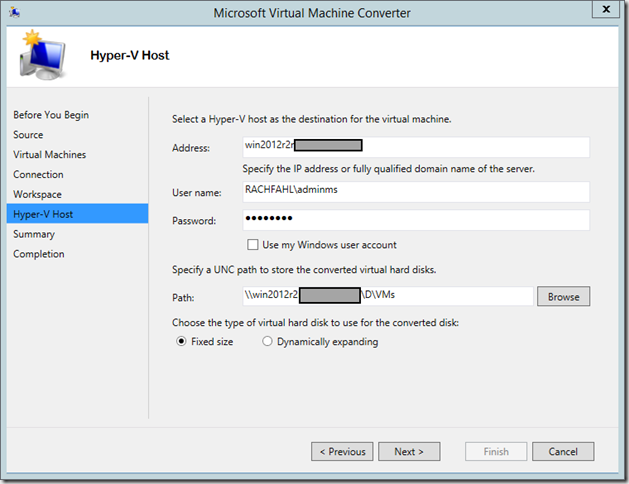Cancel the conversion wizard
Image resolution: width=629 pixels, height=484 pixels.
click(x=563, y=452)
